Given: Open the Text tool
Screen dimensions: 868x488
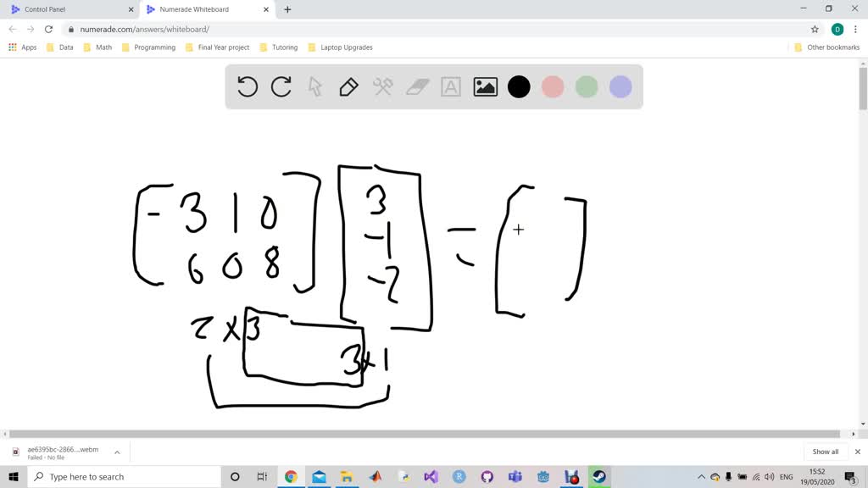Looking at the screenshot, I should click(x=450, y=86).
